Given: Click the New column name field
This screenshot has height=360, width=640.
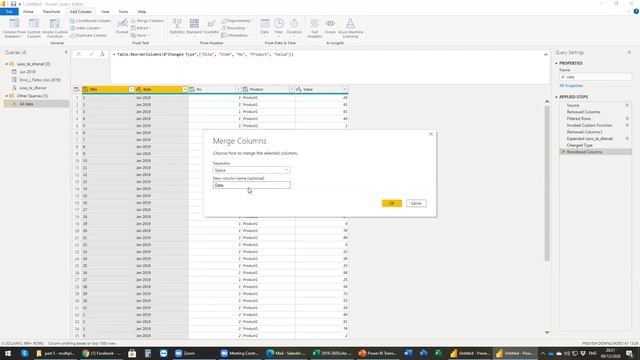Looking at the screenshot, I should pyautogui.click(x=251, y=185).
